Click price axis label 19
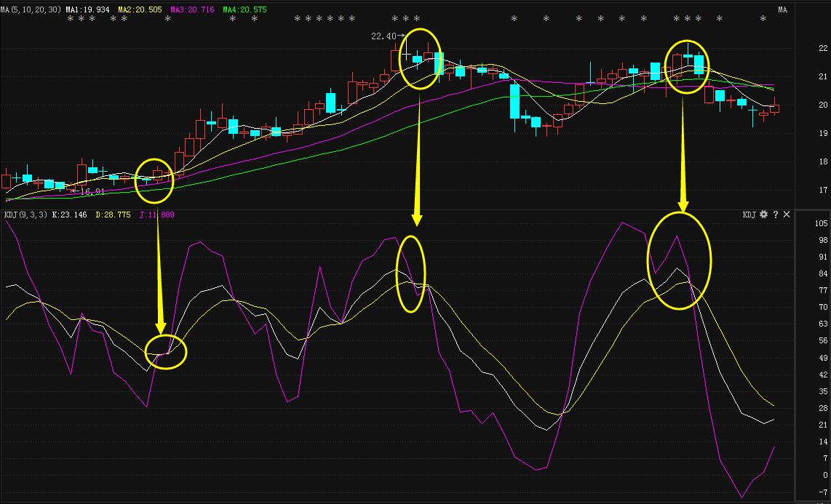Screen dimensions: 831x504 (x=823, y=133)
